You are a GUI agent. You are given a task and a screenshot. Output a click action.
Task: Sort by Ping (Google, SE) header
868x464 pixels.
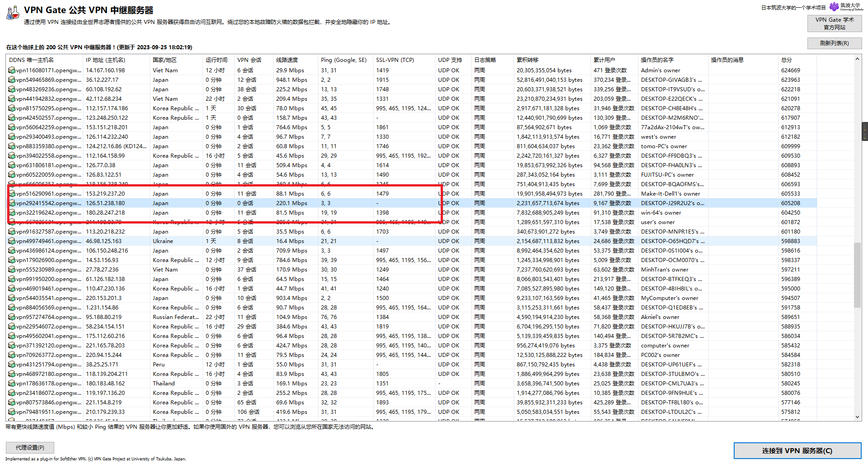345,60
